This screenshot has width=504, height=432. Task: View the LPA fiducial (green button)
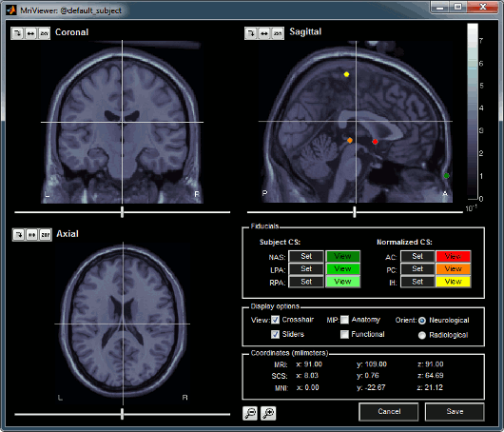coord(342,269)
